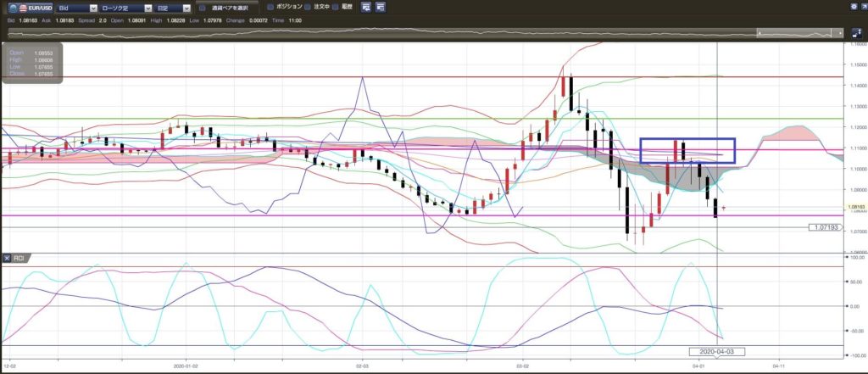Open the 日足 timeframe dropdown
The width and height of the screenshot is (868, 374).
tap(173, 8)
